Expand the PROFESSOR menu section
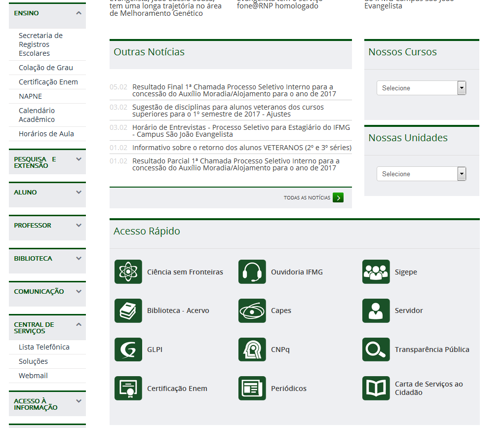Image resolution: width=504 pixels, height=428 pixels. point(47,228)
